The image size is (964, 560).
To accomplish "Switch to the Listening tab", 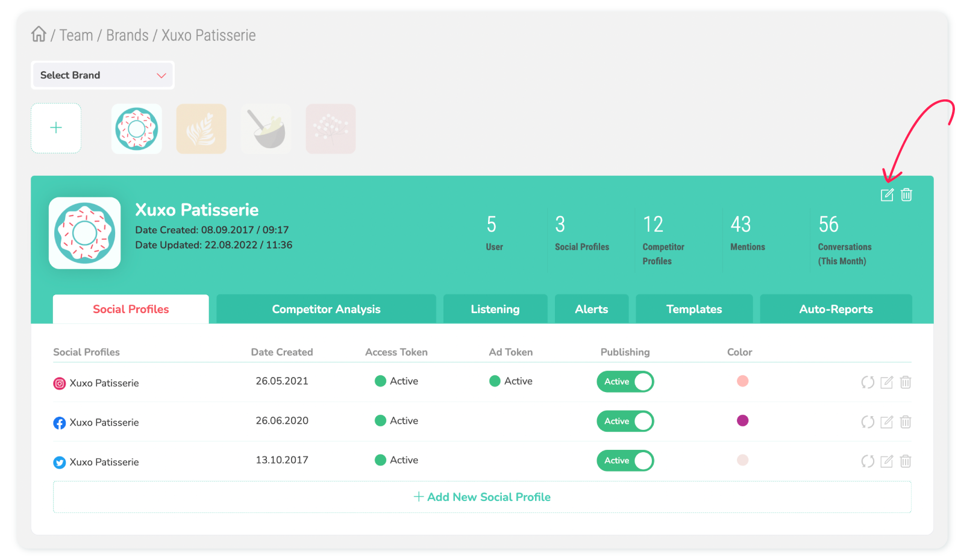I will coord(495,309).
